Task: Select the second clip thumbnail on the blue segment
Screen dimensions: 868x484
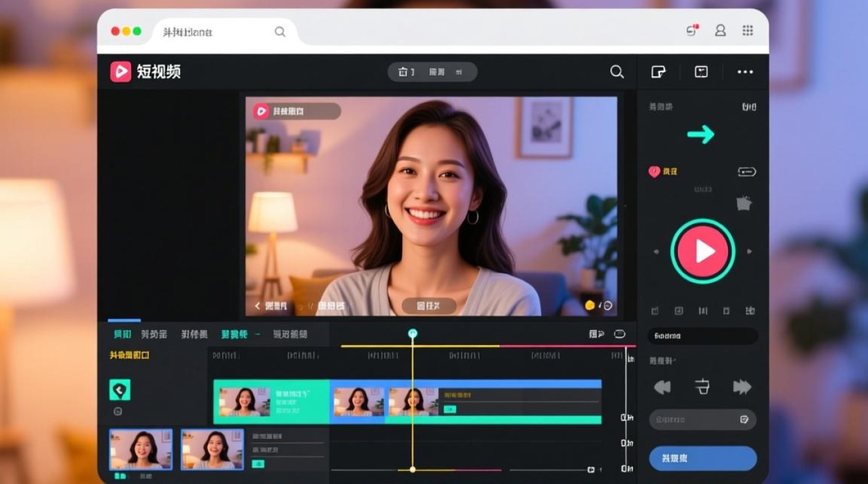Action: [358, 401]
